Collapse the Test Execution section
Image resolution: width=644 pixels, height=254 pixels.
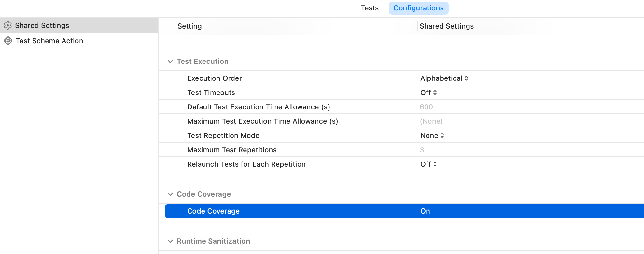click(x=170, y=62)
